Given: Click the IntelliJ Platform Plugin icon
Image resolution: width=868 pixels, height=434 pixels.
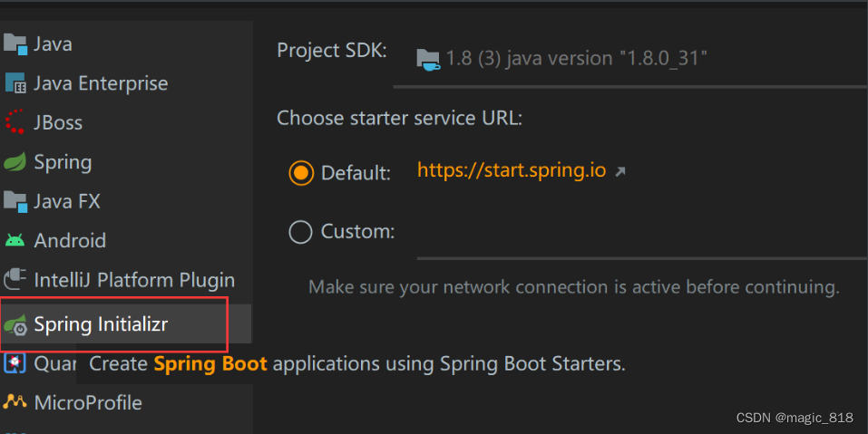Looking at the screenshot, I should 15,279.
